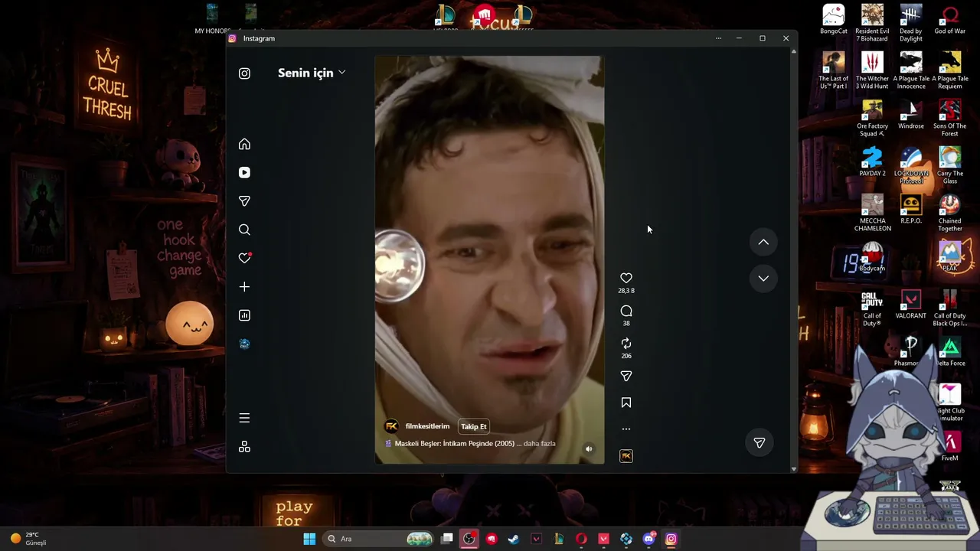980x551 pixels.
Task: Open the Windows Start menu
Action: point(309,539)
